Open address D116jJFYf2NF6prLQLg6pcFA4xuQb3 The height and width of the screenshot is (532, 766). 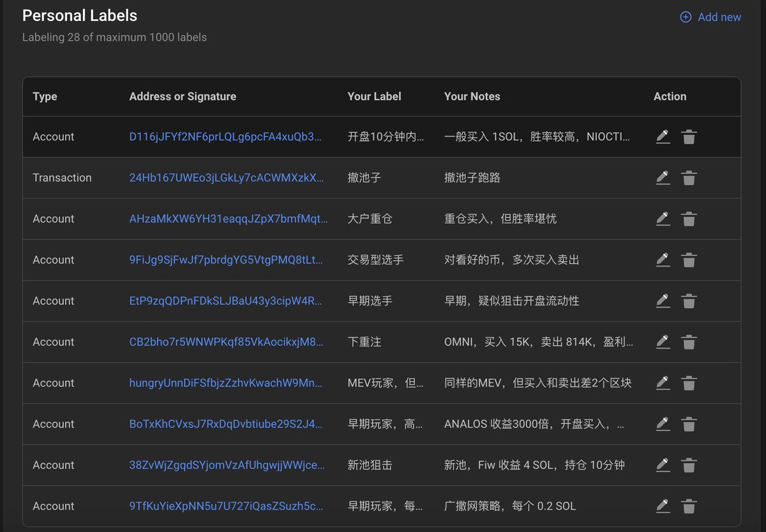pos(226,137)
